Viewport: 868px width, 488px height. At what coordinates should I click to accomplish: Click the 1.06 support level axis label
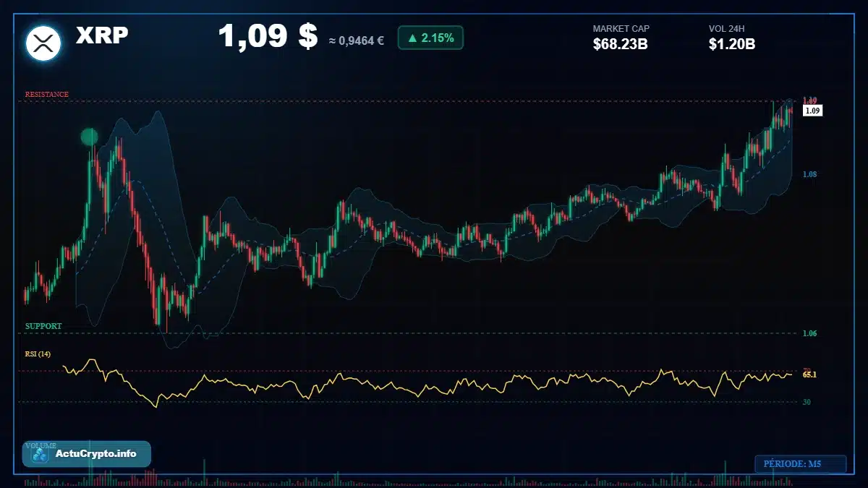coord(809,333)
